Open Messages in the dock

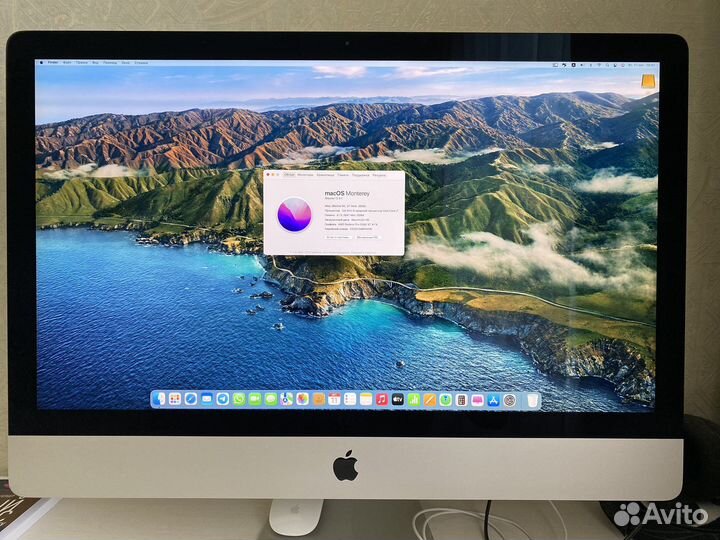pos(271,399)
